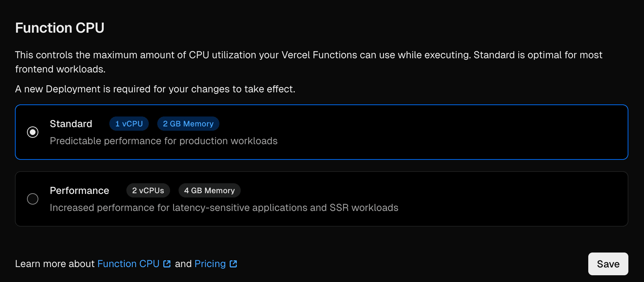This screenshot has height=282, width=644.
Task: Click the 2 vCPUs badge
Action: click(148, 190)
